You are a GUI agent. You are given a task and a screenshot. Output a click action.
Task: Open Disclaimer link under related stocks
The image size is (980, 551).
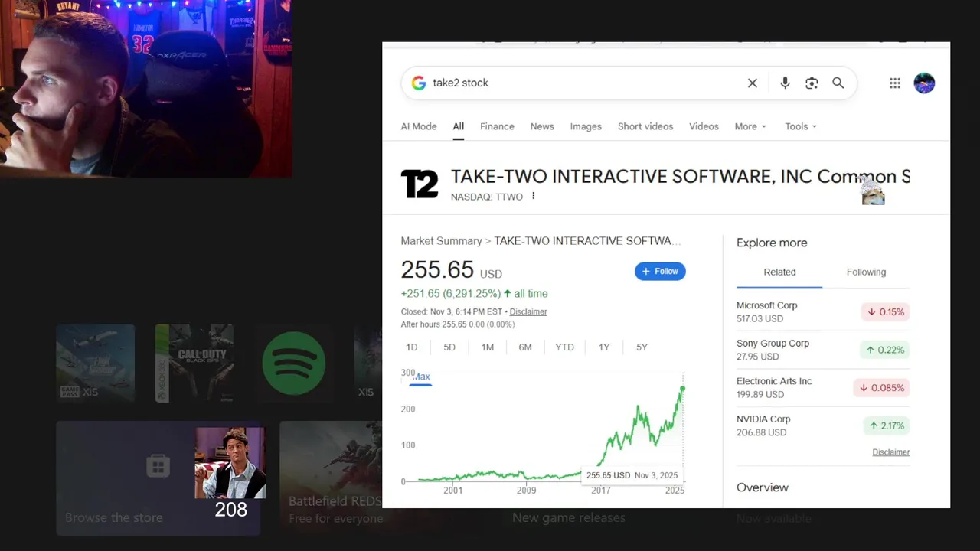(x=890, y=452)
